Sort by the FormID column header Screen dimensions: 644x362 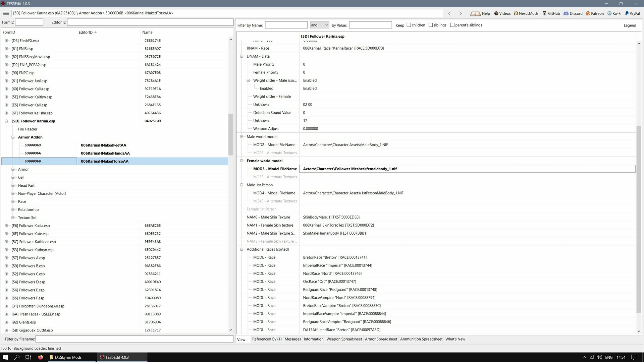[39, 33]
